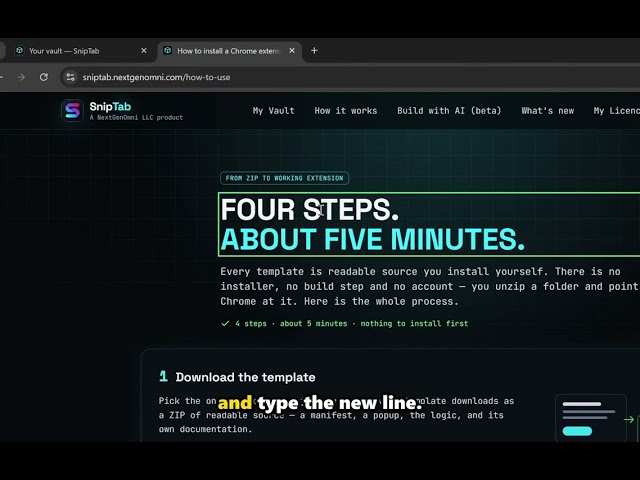
Task: Click the browser forward arrow
Action: (21, 77)
